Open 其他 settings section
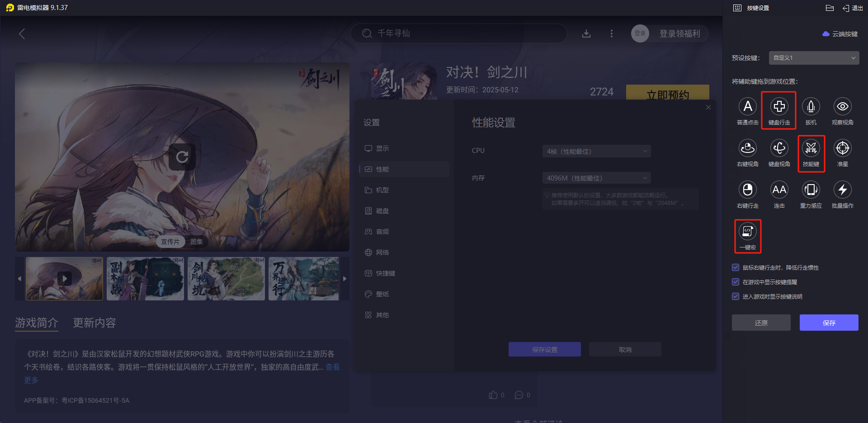Viewport: 868px width, 423px height. tap(404, 315)
